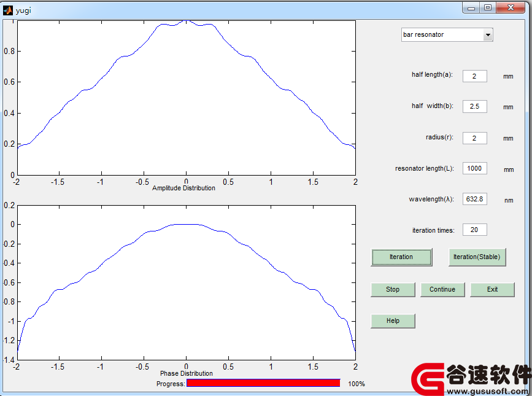The height and width of the screenshot is (396, 532).
Task: Open the bar resonator dropdown
Action: [447, 34]
